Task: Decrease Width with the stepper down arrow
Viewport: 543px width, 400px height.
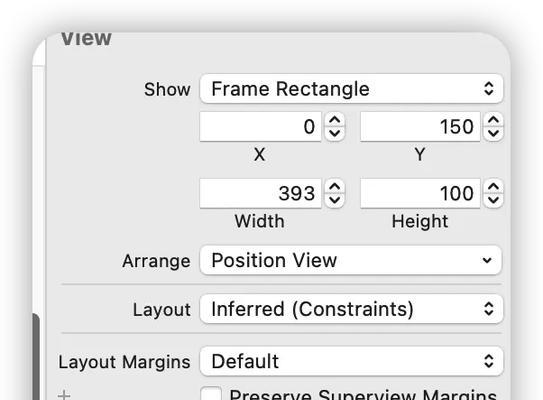Action: point(335,200)
